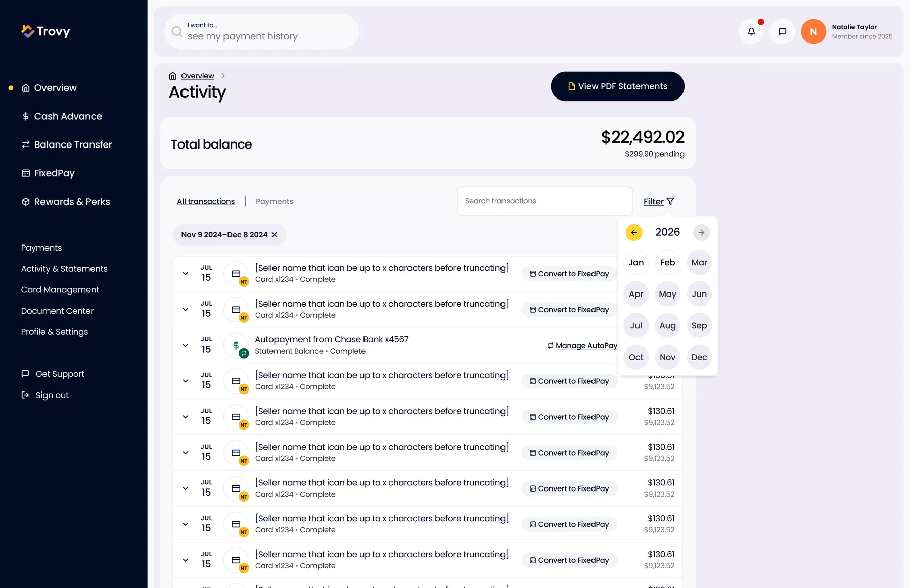Click the green dollar autopayment icon

[x=236, y=346]
